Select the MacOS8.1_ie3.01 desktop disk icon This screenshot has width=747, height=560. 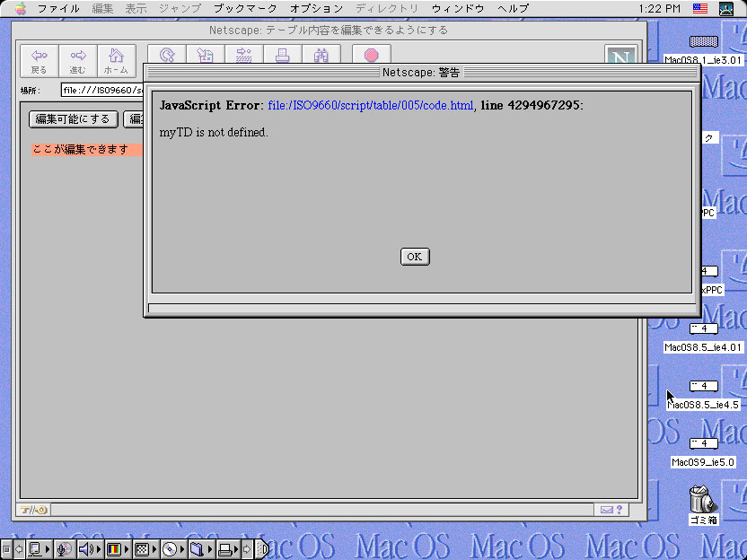[704, 41]
